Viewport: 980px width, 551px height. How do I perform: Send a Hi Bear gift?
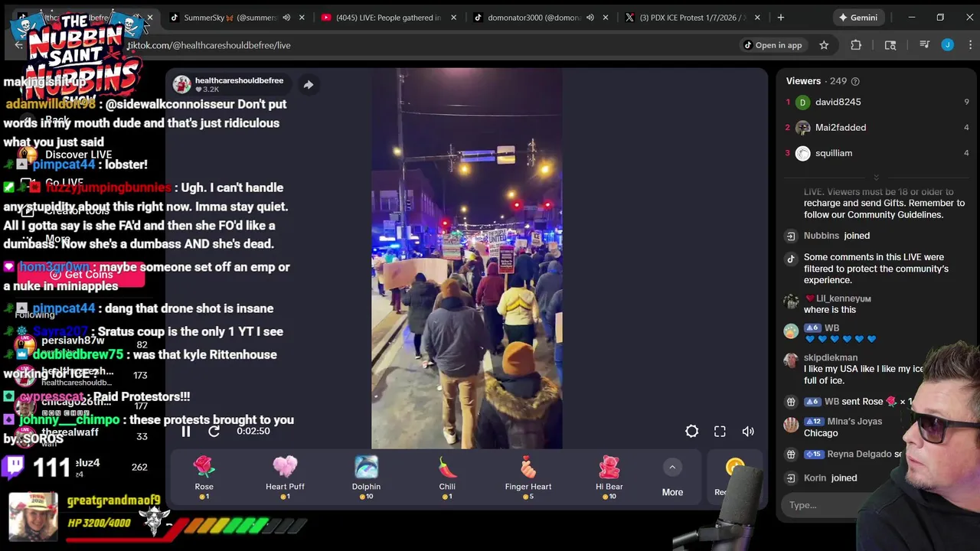tap(609, 478)
